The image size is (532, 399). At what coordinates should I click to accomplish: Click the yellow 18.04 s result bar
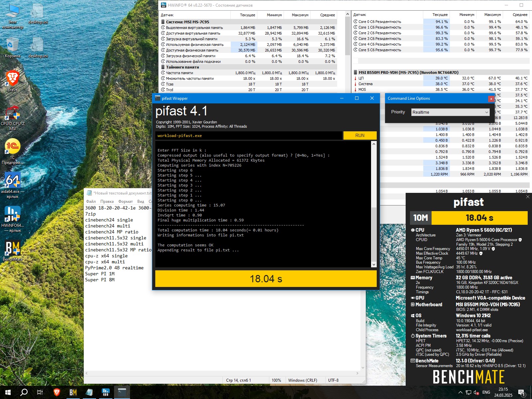pyautogui.click(x=266, y=279)
